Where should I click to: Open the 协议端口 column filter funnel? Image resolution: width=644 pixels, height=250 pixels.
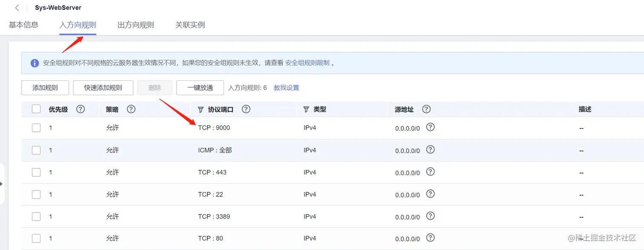click(x=201, y=110)
